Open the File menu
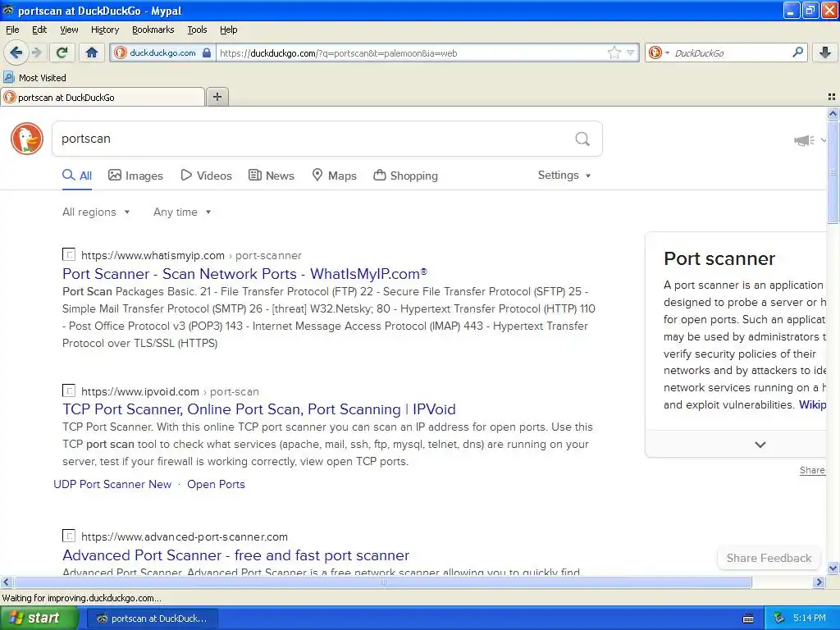The image size is (840, 630). 12,30
